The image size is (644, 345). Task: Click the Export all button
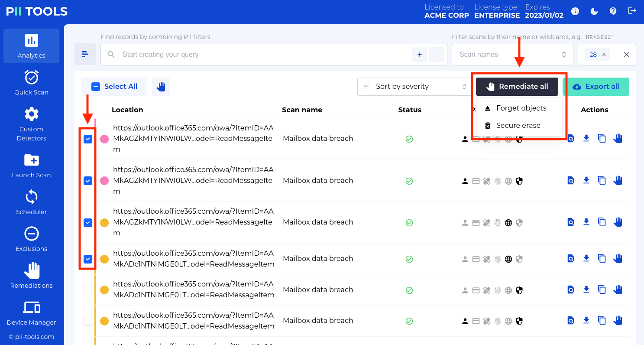(596, 87)
